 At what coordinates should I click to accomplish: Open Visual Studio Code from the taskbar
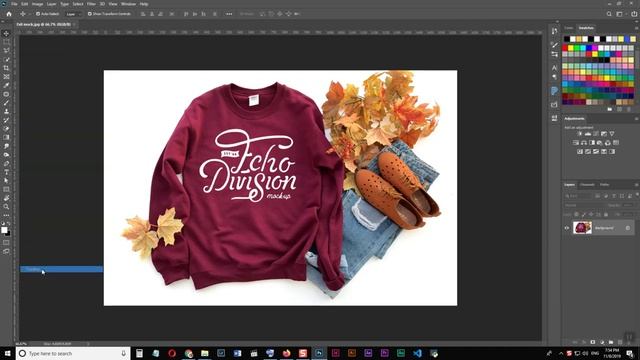417,353
